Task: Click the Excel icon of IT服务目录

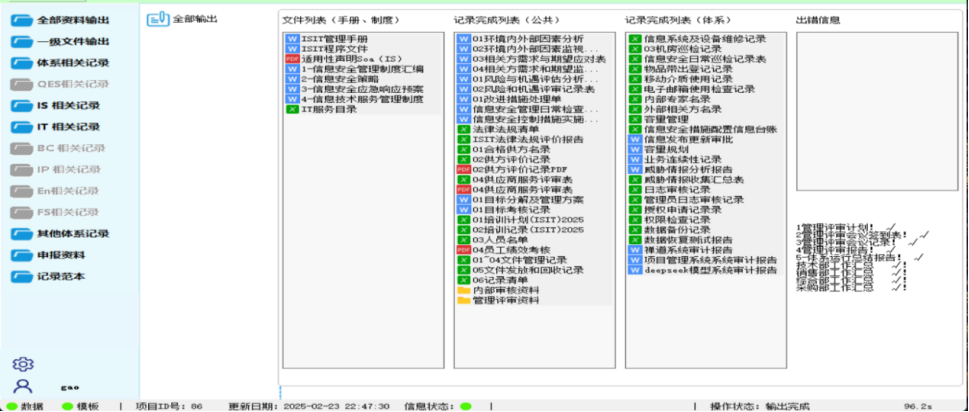Action: [292, 109]
